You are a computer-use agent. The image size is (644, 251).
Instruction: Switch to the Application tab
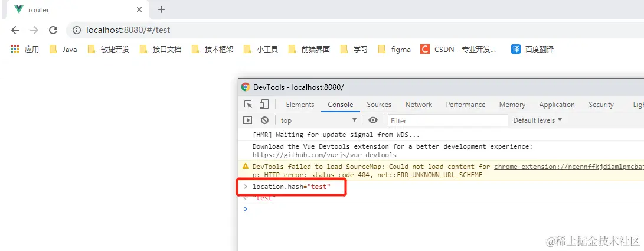pyautogui.click(x=557, y=105)
